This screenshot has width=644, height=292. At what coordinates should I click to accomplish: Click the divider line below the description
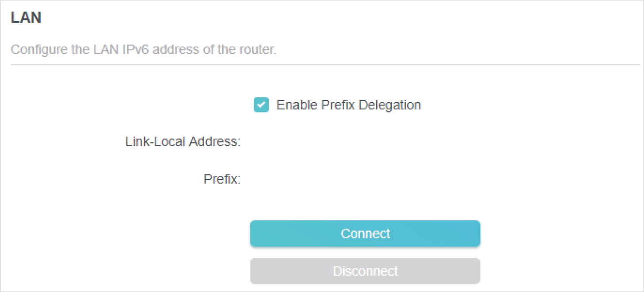point(322,65)
